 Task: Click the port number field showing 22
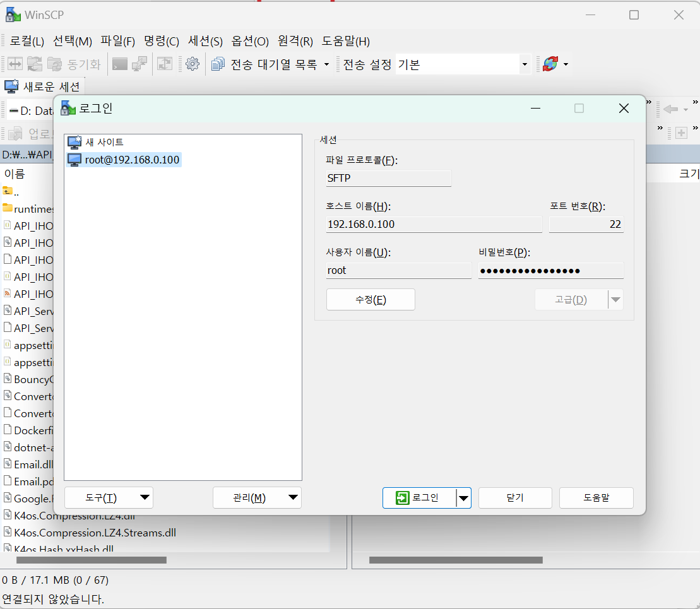(x=586, y=224)
